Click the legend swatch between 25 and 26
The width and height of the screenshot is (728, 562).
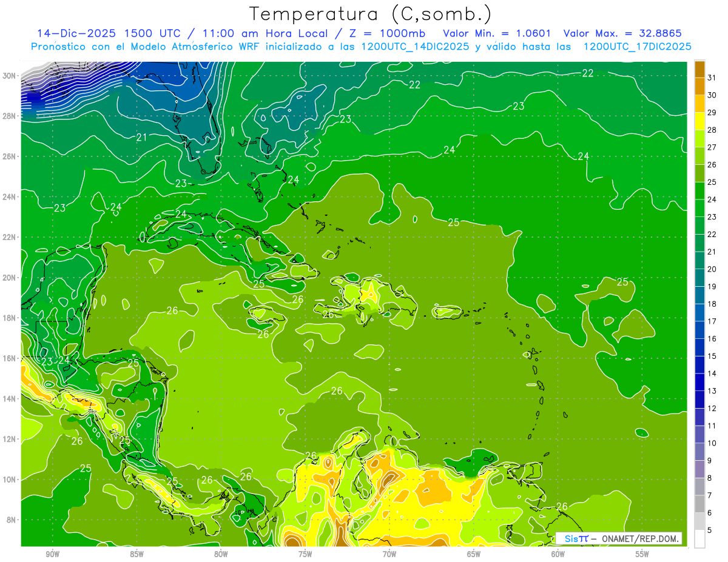coord(699,173)
